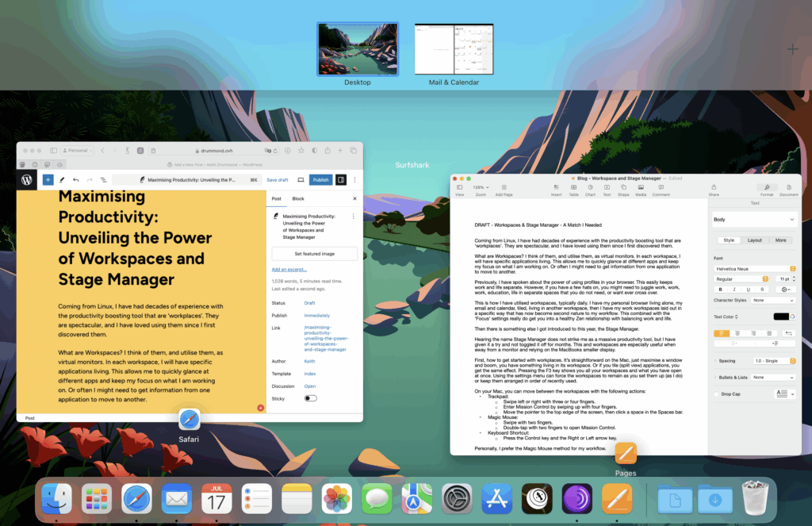This screenshot has width=812, height=526.
Task: Close the WordPress settings sidebar panel
Action: coord(354,198)
